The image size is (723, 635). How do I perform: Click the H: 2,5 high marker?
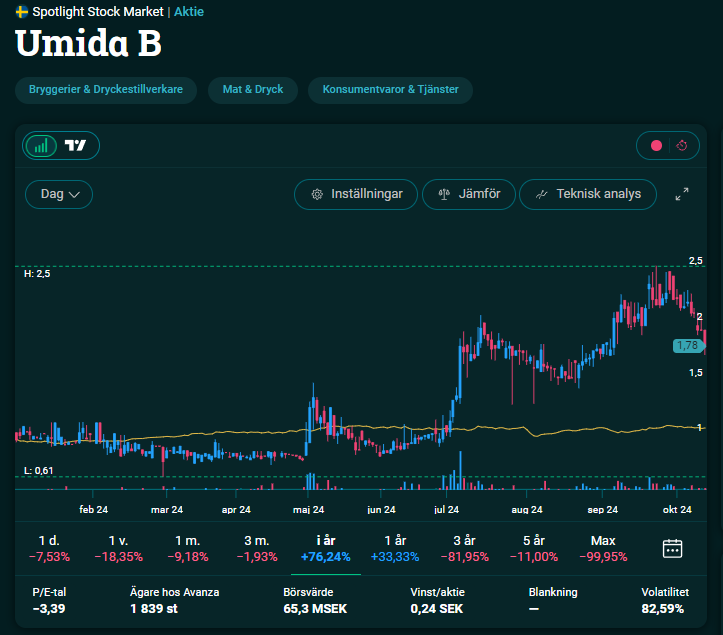[x=37, y=274]
